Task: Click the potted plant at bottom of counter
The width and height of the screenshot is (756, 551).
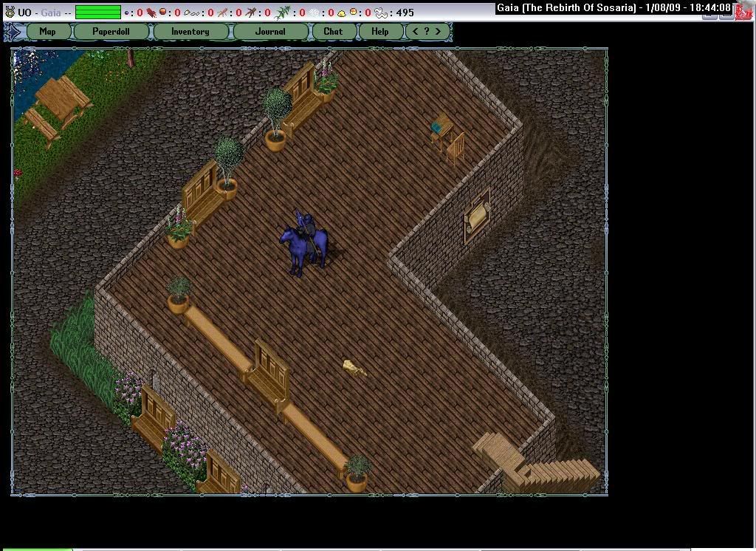Action: click(x=357, y=473)
